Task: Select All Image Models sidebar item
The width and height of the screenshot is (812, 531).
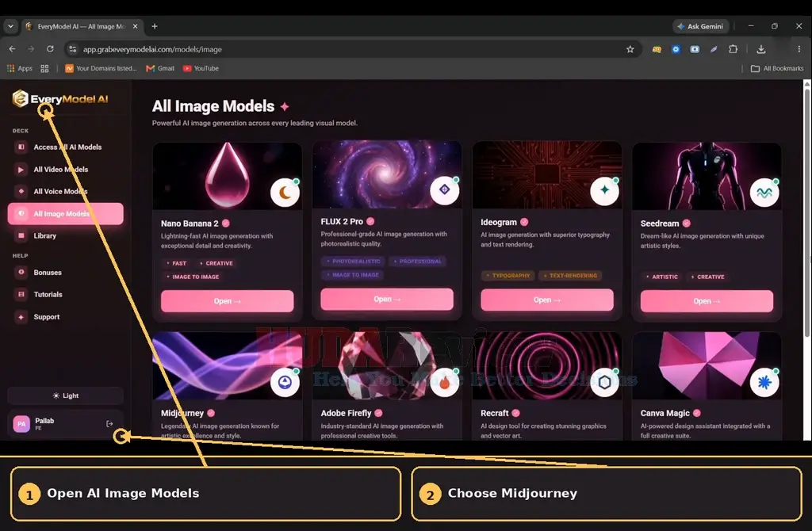Action: pos(65,214)
